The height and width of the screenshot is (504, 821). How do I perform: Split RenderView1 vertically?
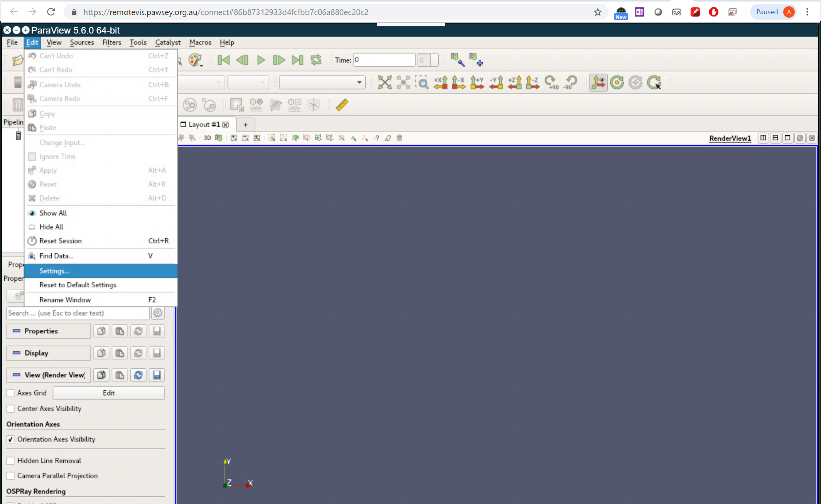tap(775, 138)
